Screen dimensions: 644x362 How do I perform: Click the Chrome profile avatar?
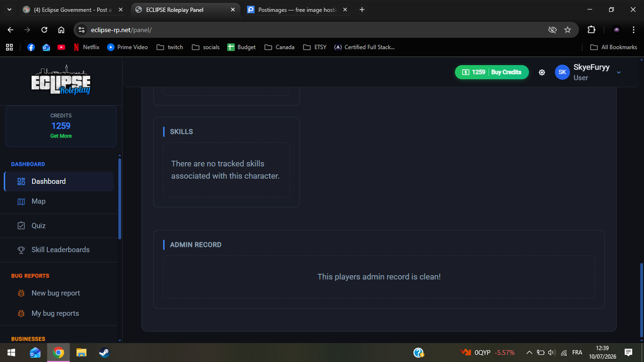[x=617, y=30]
